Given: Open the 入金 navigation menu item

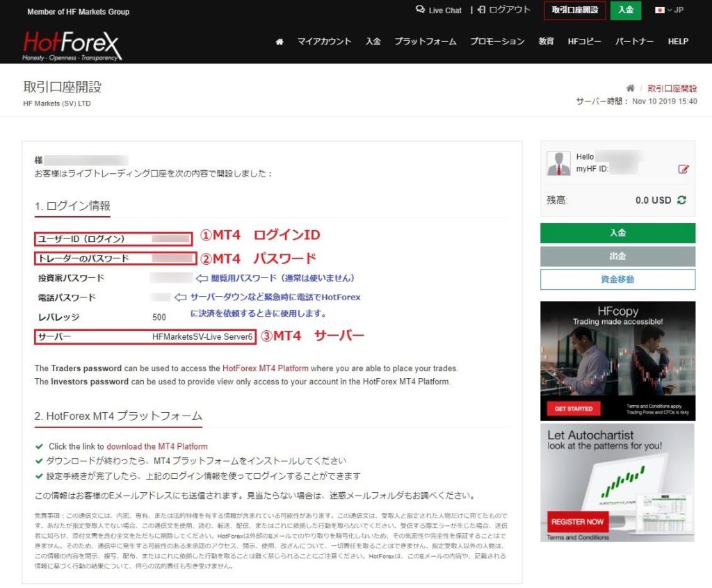Looking at the screenshot, I should (373, 41).
